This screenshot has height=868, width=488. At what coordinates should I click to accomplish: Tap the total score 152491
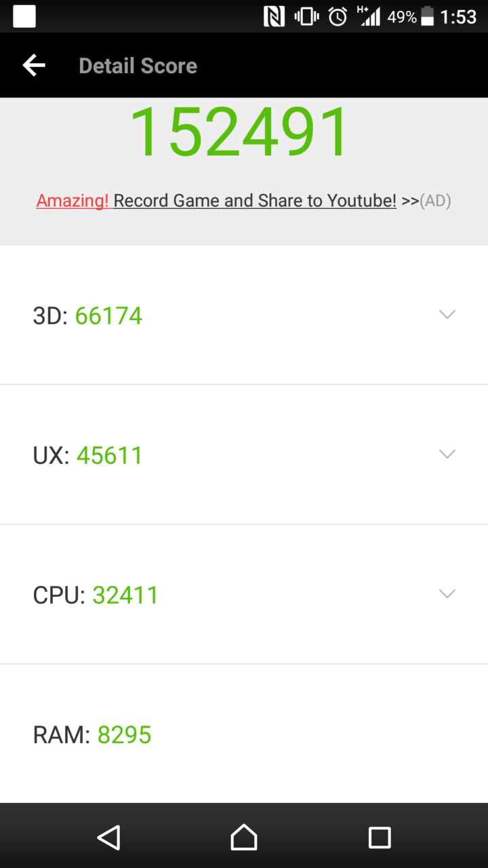240,132
